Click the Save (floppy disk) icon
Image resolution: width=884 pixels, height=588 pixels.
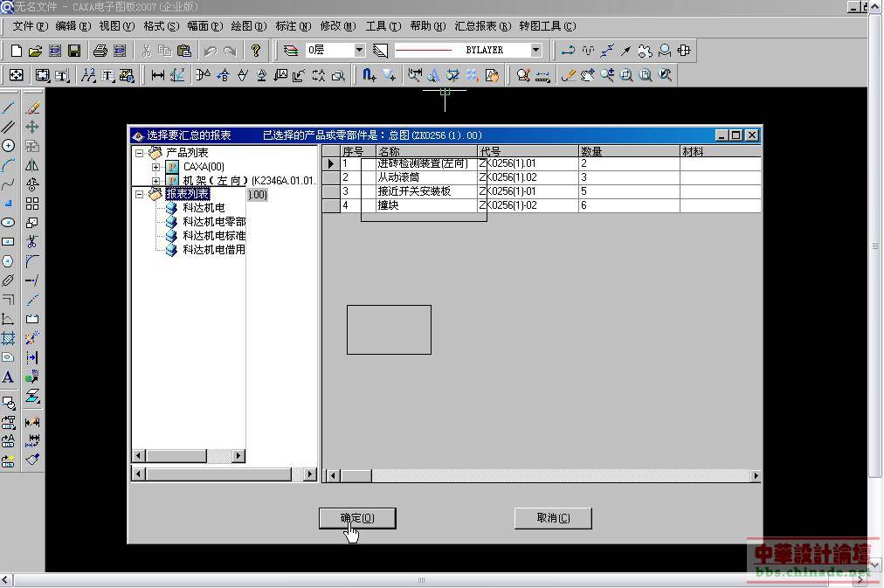pos(74,51)
